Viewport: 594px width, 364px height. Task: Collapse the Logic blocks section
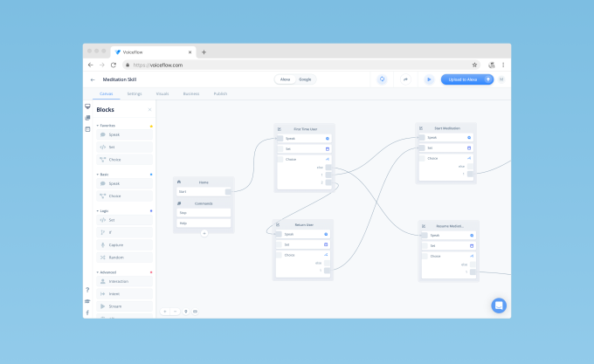click(x=99, y=211)
